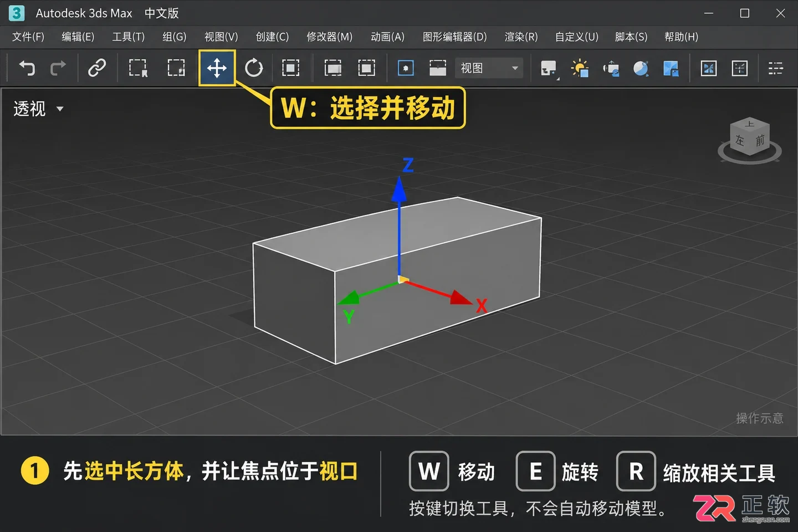Expand the 透视 viewport label arrow

coord(60,109)
